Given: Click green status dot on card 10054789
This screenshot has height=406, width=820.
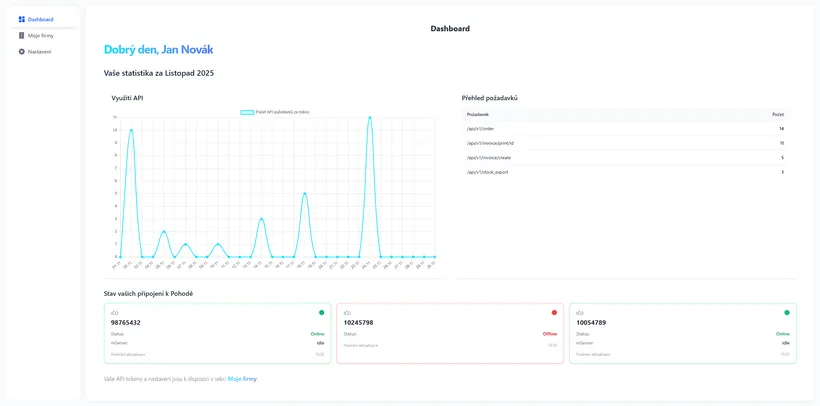Looking at the screenshot, I should 787,312.
